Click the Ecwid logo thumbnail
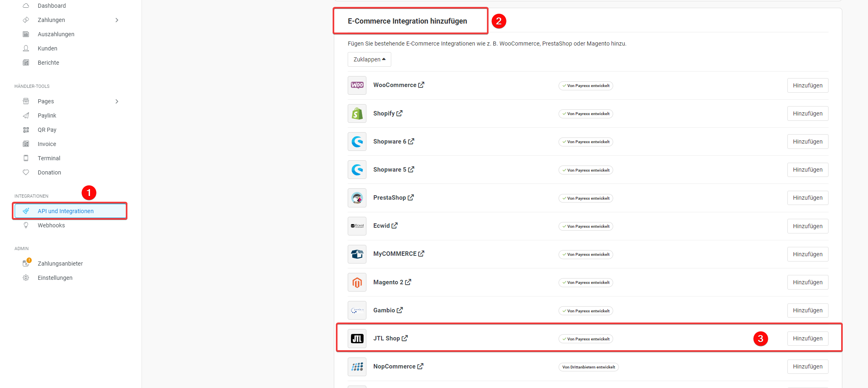868x388 pixels. click(357, 226)
